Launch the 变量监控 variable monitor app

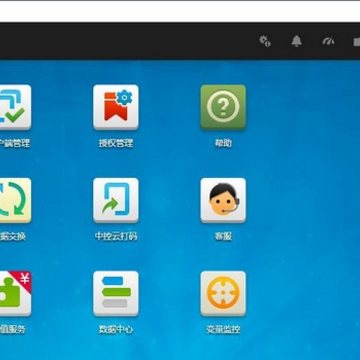pyautogui.click(x=223, y=294)
